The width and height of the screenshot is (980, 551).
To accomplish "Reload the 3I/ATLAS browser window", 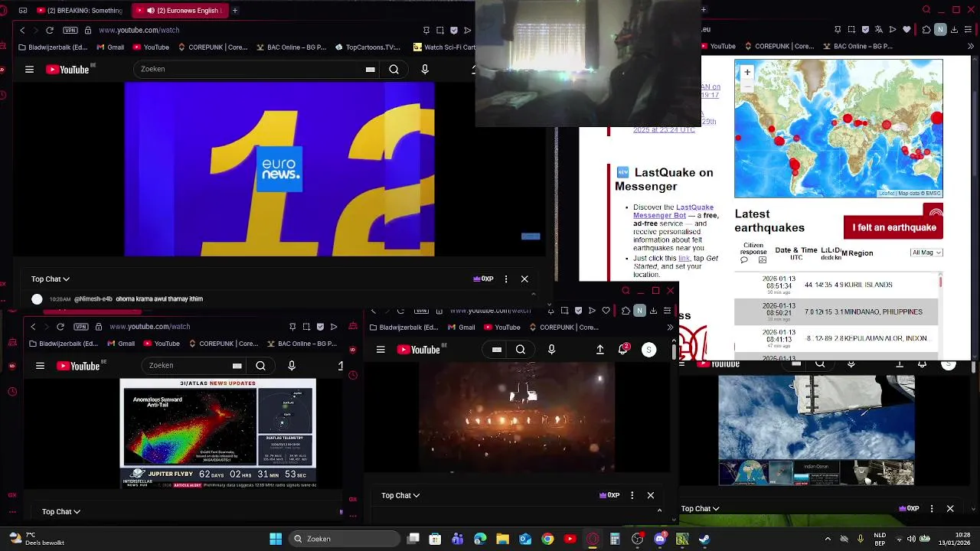I will [x=60, y=327].
